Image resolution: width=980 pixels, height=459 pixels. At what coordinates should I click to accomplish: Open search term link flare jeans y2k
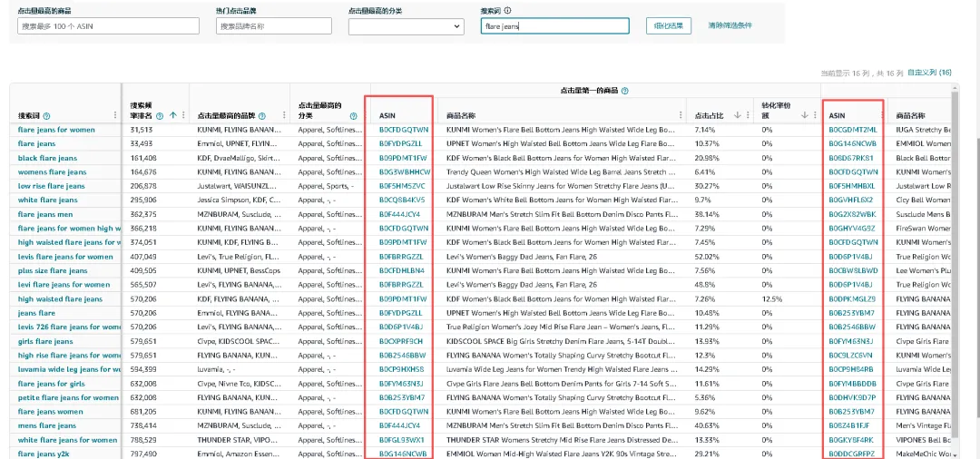pos(44,454)
